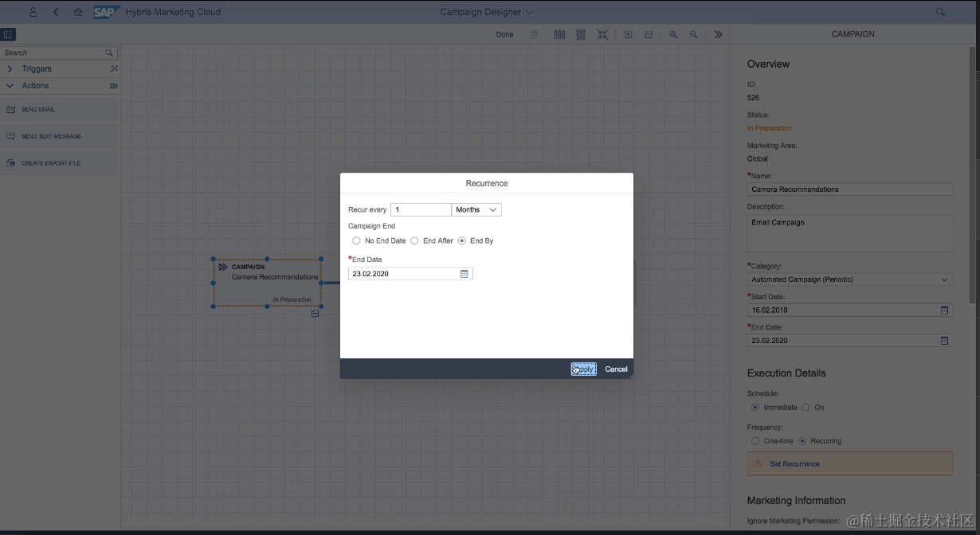980x535 pixels.
Task: Select the Camera Recommendations campaign node
Action: 267,283
